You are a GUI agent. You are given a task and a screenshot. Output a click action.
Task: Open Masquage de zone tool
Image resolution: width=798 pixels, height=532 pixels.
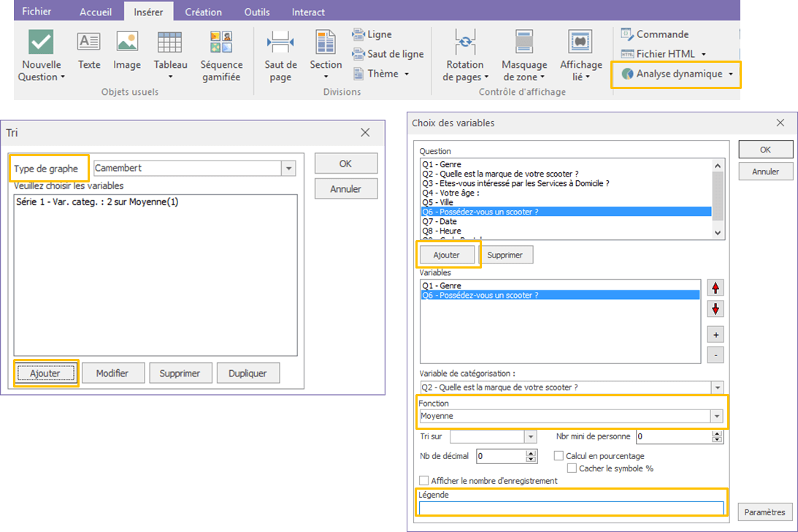click(x=524, y=56)
